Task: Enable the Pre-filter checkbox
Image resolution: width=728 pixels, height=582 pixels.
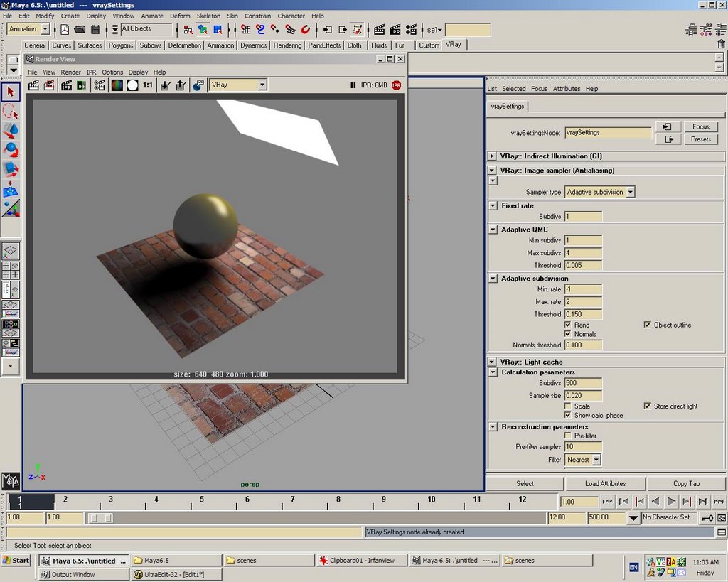Action: (x=567, y=436)
